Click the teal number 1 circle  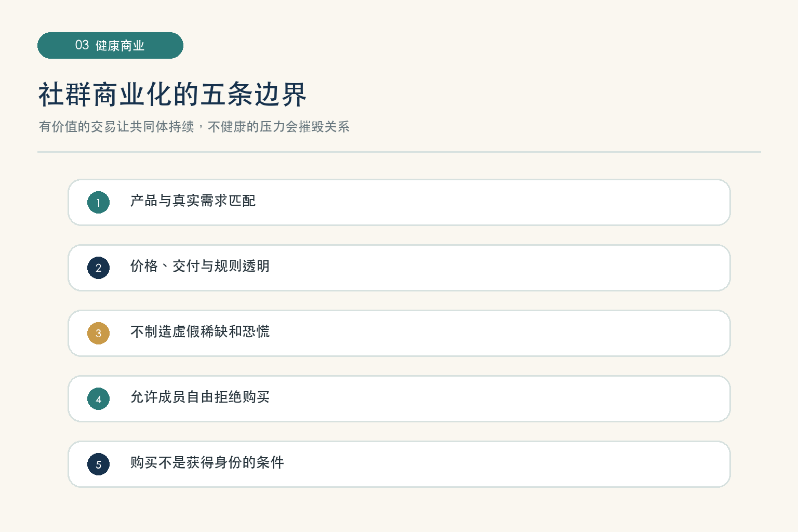click(x=98, y=203)
